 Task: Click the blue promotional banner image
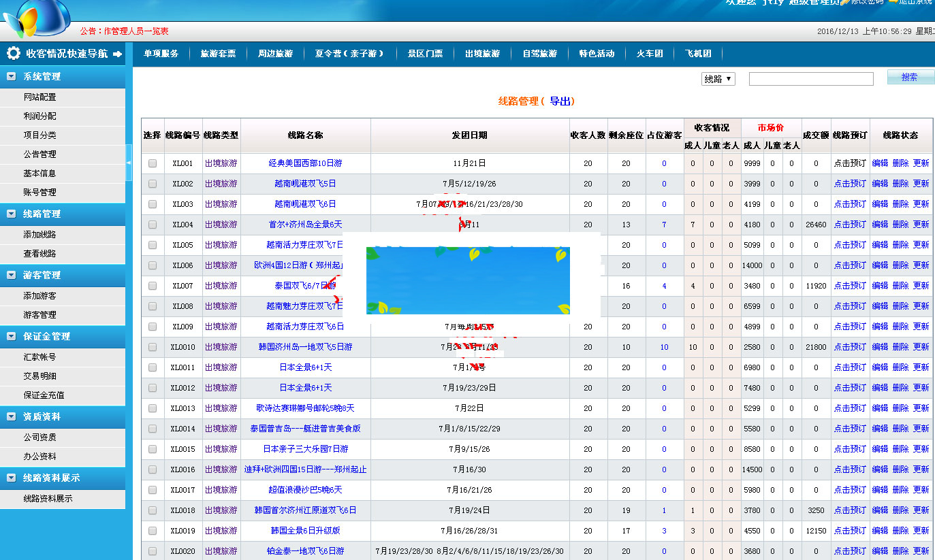[x=469, y=279]
